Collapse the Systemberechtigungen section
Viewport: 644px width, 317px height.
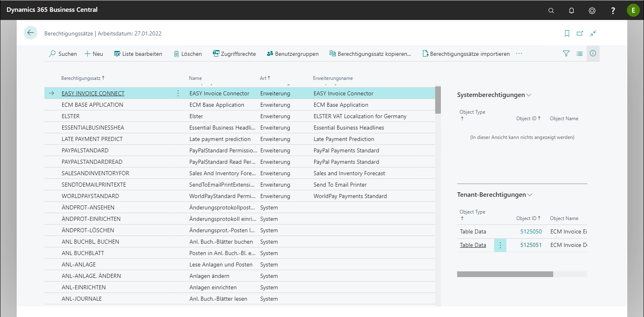click(494, 95)
